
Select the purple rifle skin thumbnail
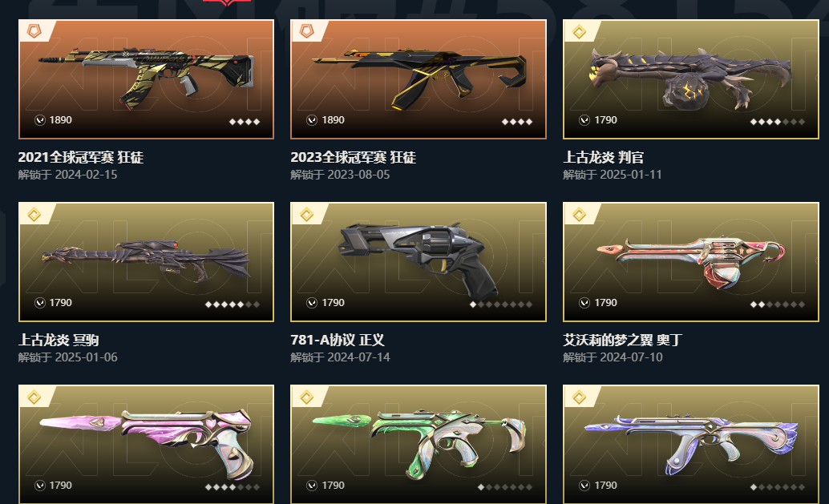tap(691, 444)
